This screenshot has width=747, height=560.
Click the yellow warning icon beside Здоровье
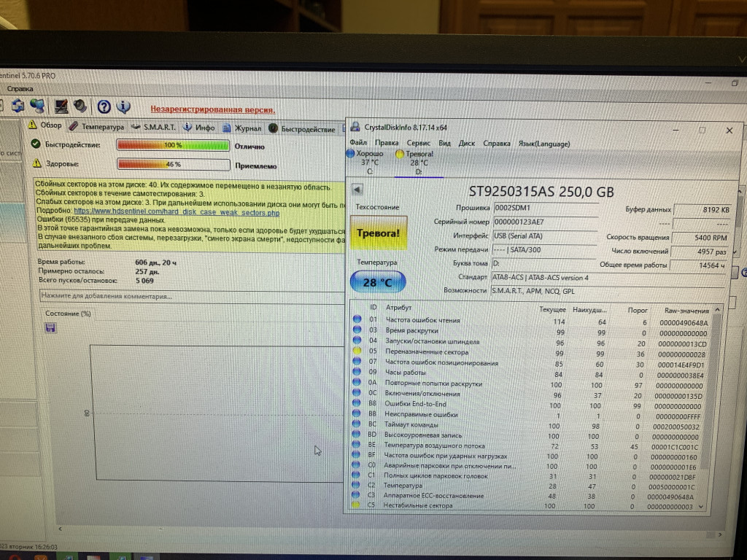pos(36,163)
